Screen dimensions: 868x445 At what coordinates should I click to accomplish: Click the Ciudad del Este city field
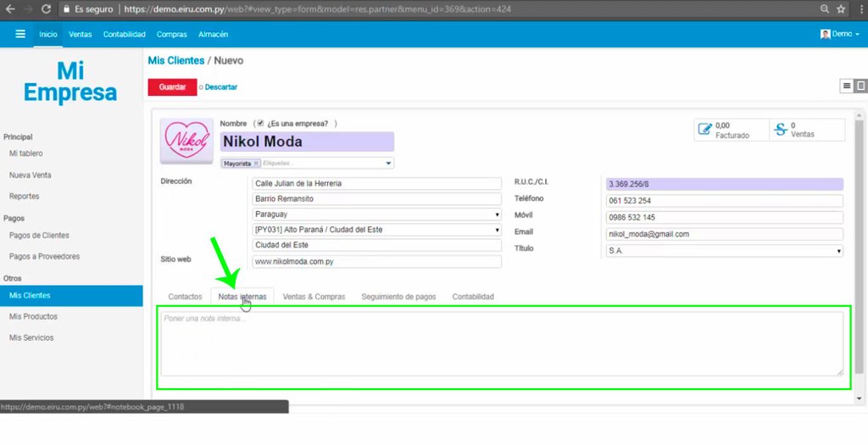pos(376,245)
